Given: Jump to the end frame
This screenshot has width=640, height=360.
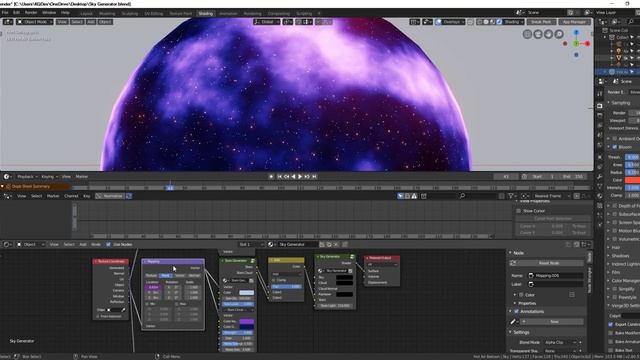Looking at the screenshot, I should [314, 176].
